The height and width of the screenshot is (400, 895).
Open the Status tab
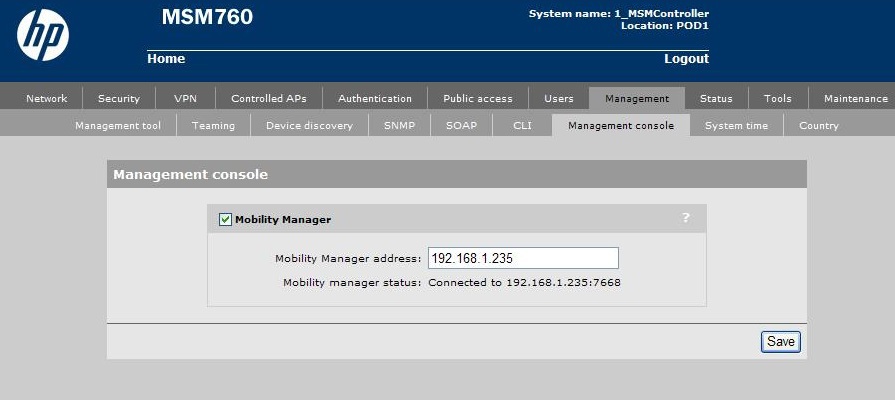[716, 98]
